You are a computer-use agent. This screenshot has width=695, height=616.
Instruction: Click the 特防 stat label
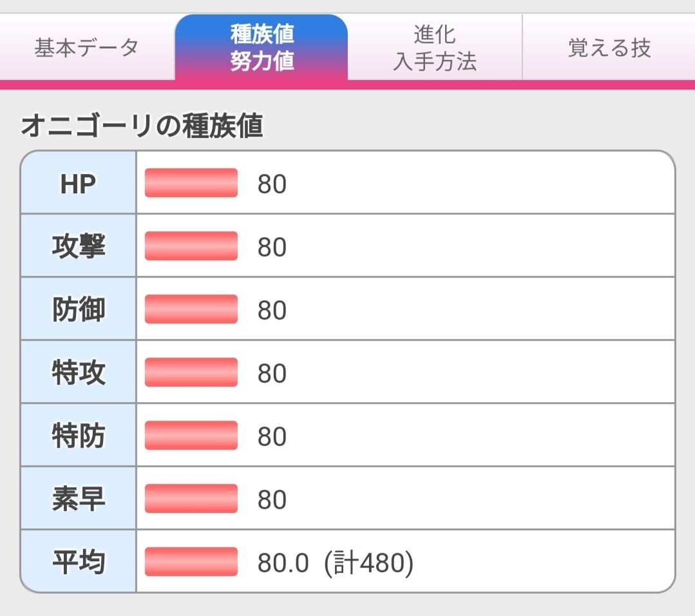point(79,435)
